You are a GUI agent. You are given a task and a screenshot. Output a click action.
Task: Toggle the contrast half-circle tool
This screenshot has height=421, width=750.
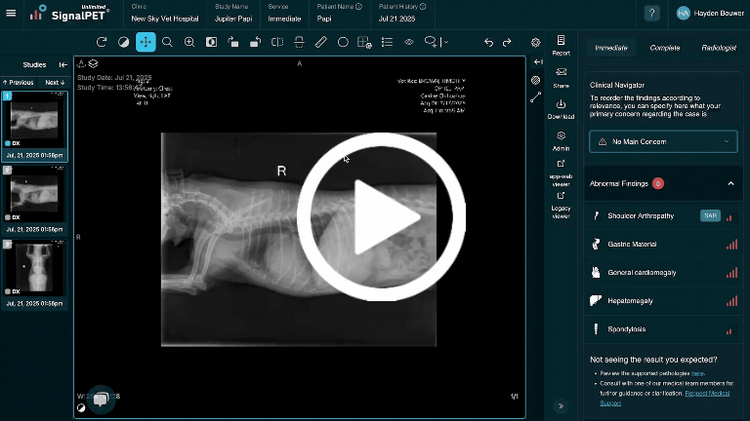pyautogui.click(x=123, y=42)
